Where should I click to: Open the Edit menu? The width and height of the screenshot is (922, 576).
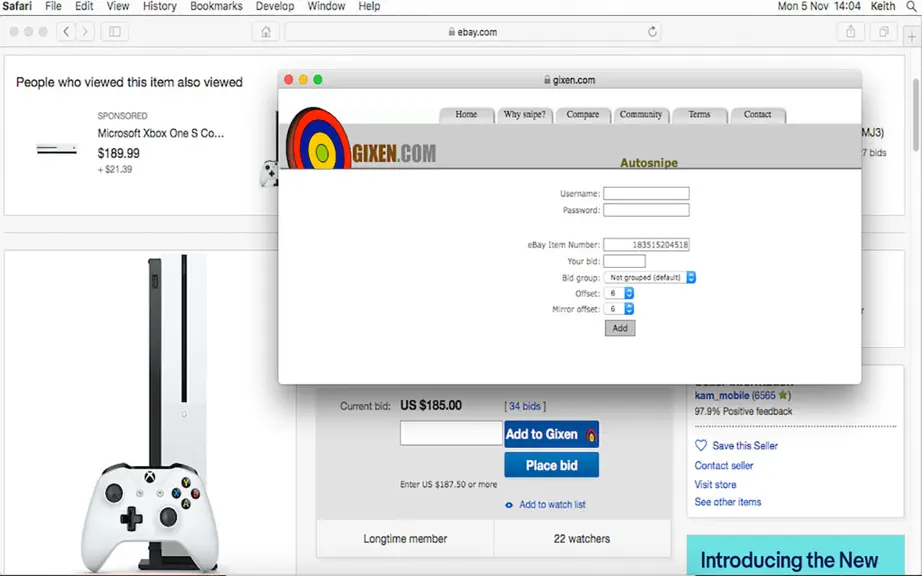click(x=84, y=6)
